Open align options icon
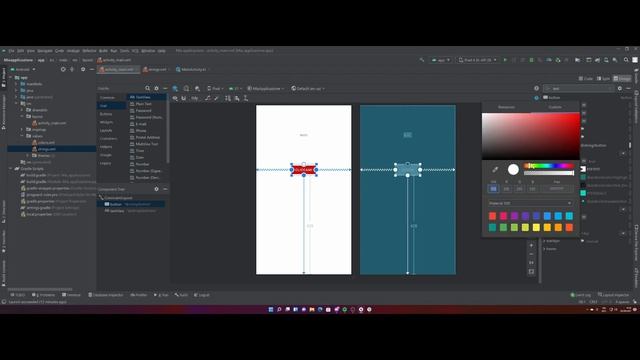This screenshot has height=360, width=640. [x=237, y=98]
